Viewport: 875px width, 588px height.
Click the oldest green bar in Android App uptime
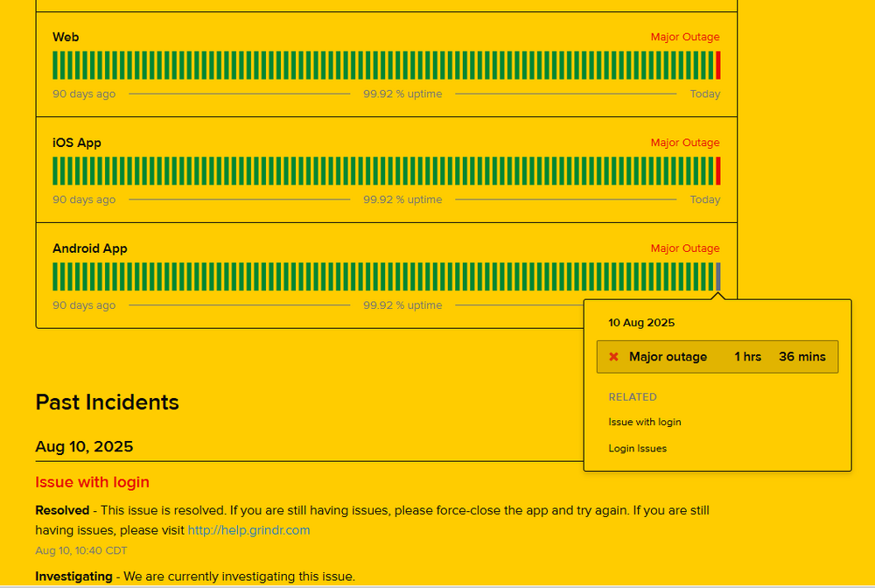click(x=55, y=276)
